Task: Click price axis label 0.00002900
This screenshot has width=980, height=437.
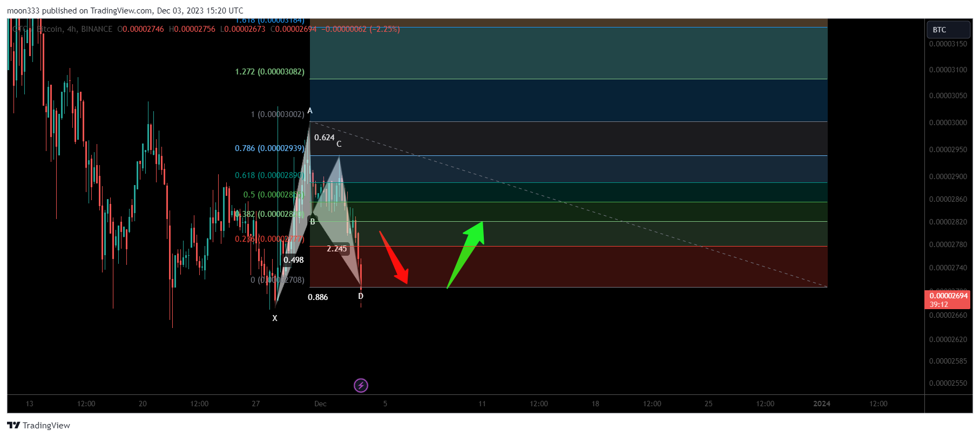Action: (x=948, y=176)
